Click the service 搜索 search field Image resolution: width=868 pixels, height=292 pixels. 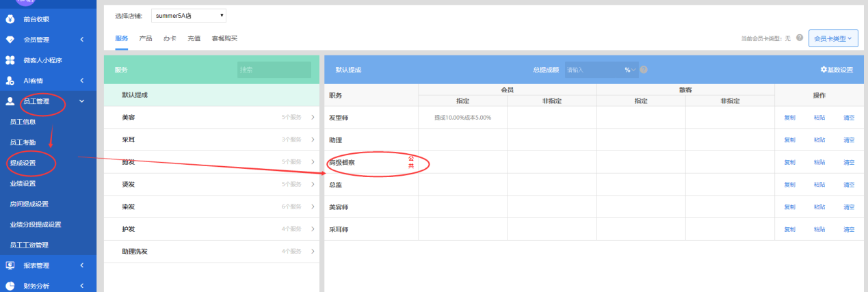pos(274,70)
